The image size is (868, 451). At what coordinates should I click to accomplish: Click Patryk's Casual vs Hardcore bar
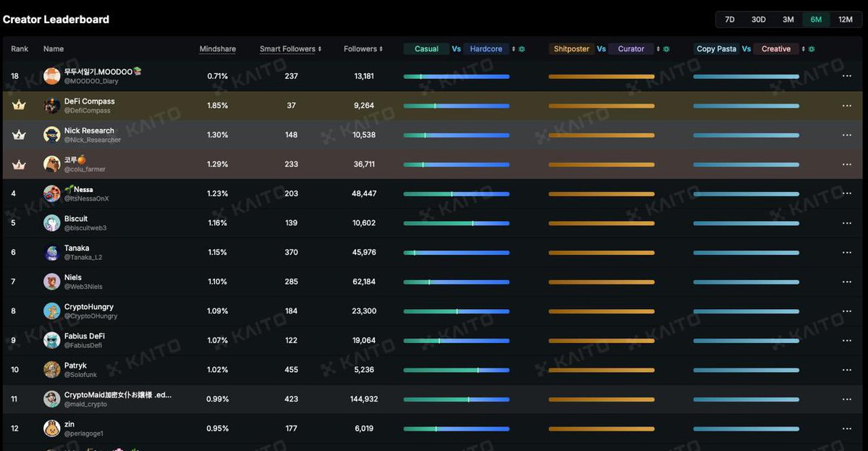[x=456, y=370]
